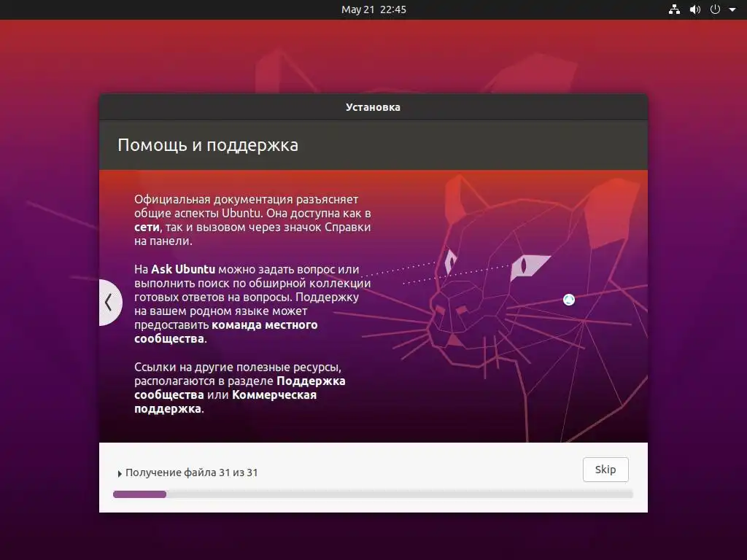Viewport: 747px width, 560px height.
Task: Click the installation progress bar
Action: (373, 494)
